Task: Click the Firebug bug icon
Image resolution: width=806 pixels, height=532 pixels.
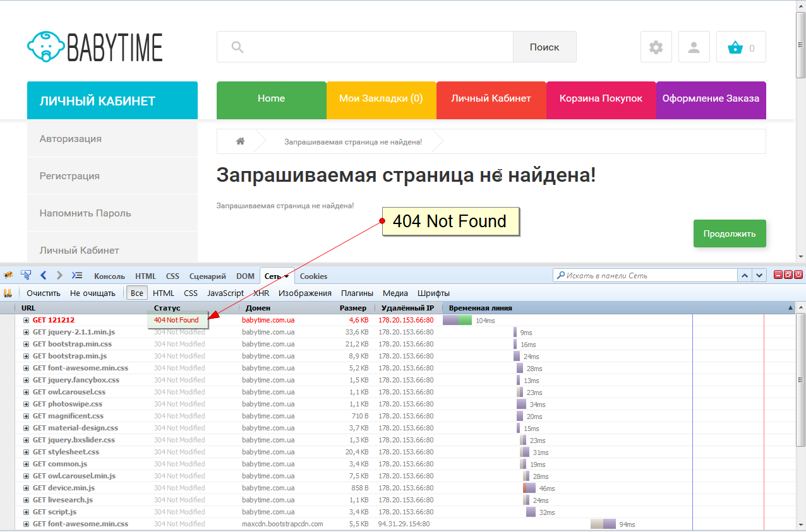Action: pyautogui.click(x=8, y=275)
